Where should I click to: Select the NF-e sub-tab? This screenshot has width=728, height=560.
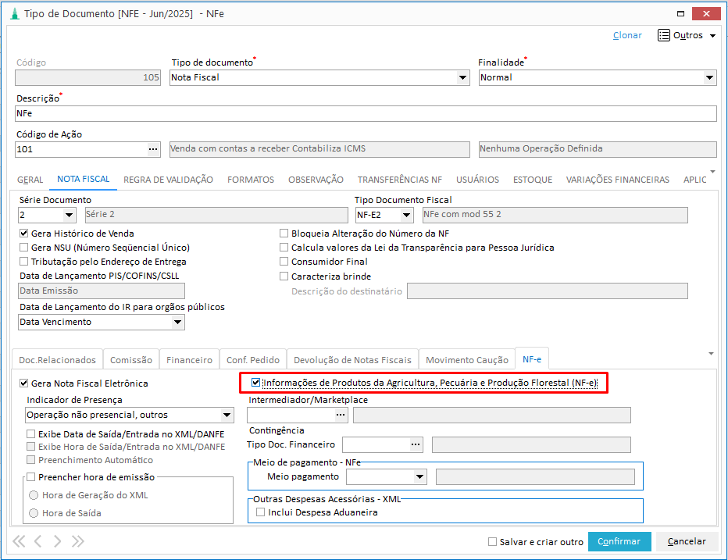(x=532, y=359)
